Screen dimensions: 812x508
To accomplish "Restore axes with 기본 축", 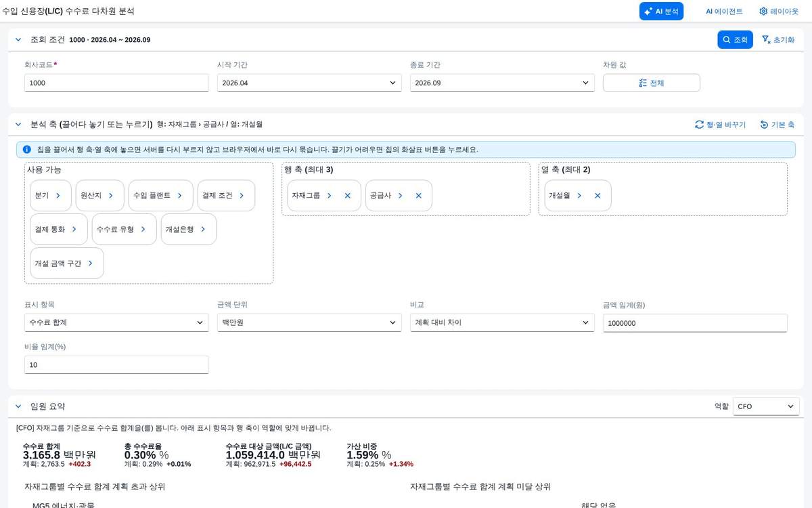I will 777,125.
